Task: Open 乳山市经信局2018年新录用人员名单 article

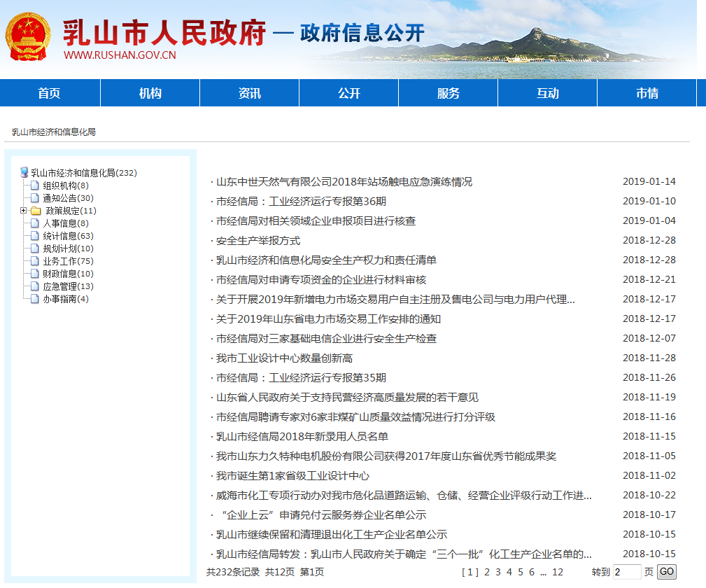Action: click(302, 437)
